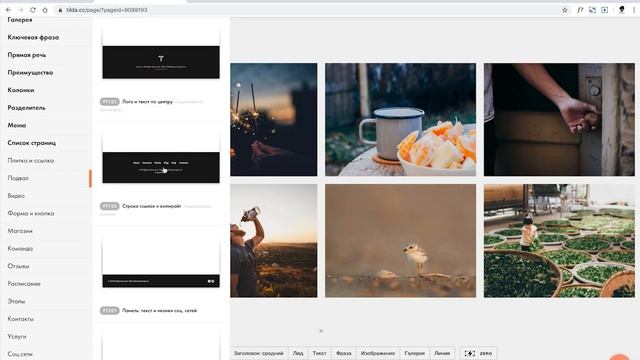Open the browser home page icon
640x360 pixels.
coord(45,10)
